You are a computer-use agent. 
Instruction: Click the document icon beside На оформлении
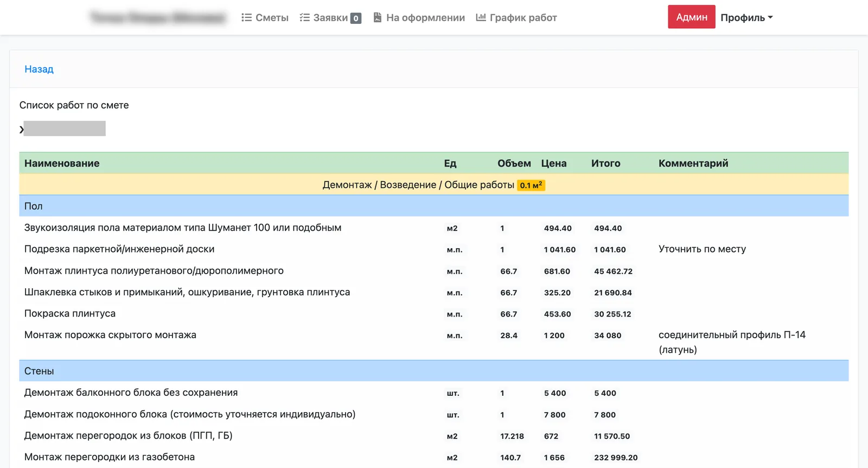378,17
